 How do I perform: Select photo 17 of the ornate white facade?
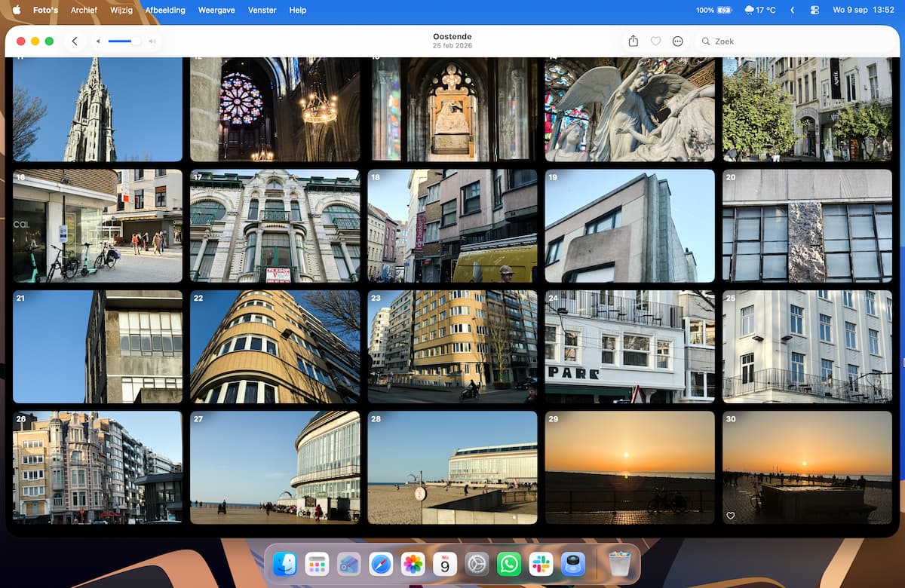coord(275,225)
